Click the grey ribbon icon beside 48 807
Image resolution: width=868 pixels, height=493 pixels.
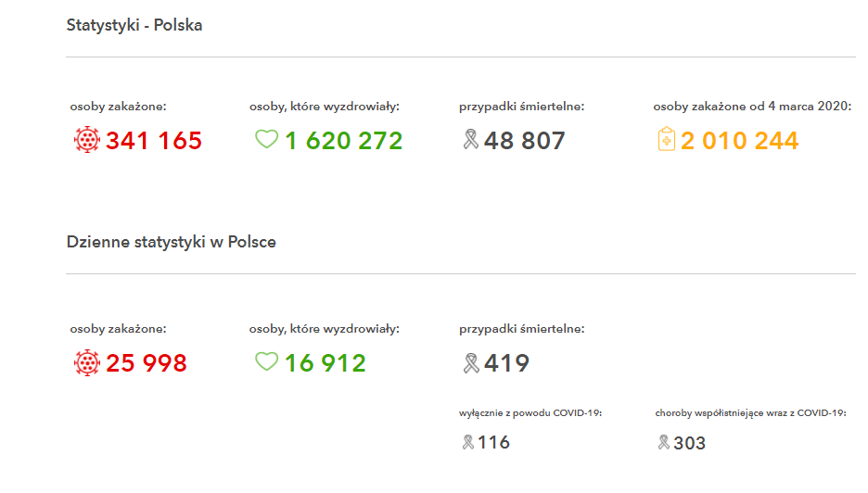pyautogui.click(x=470, y=140)
